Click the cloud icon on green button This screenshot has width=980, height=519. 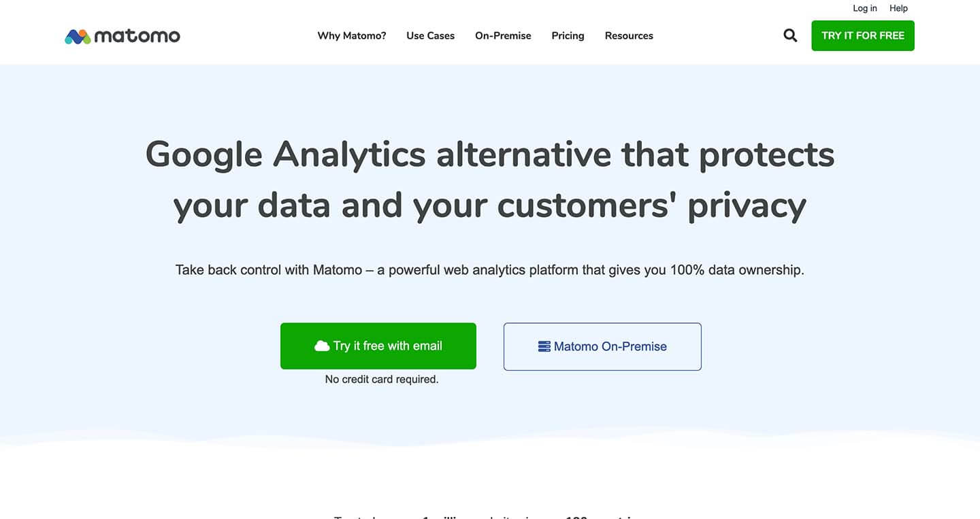pos(322,346)
